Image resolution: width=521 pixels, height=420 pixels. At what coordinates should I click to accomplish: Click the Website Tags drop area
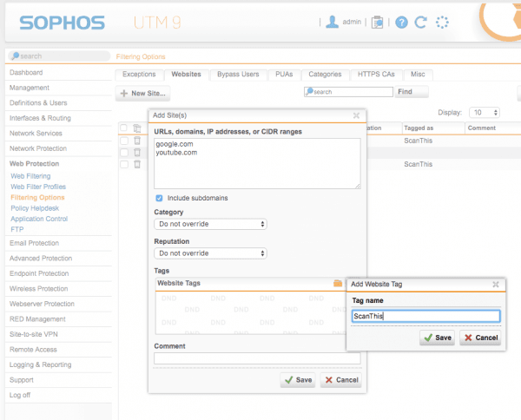251,312
